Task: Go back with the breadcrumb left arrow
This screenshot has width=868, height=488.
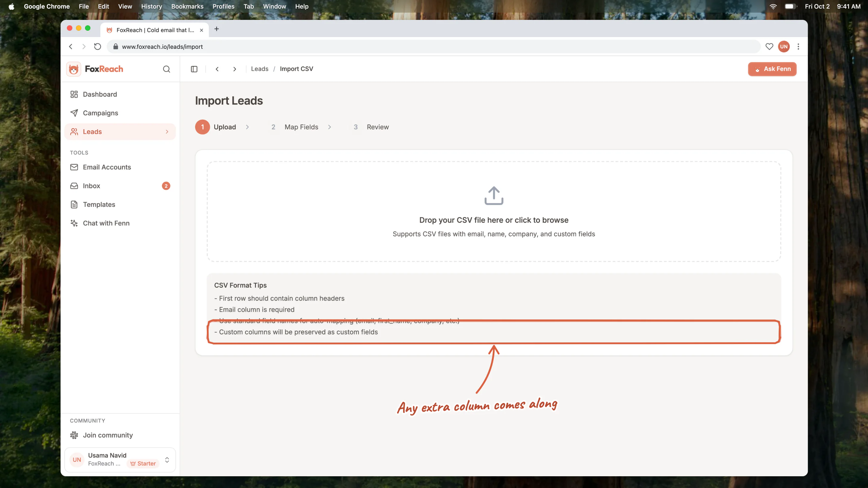Action: pos(217,69)
